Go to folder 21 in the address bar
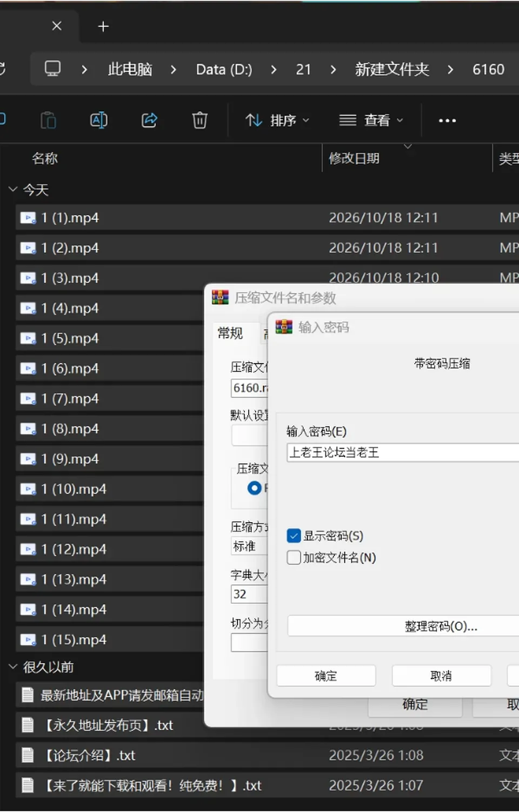The image size is (519, 812). click(x=303, y=69)
